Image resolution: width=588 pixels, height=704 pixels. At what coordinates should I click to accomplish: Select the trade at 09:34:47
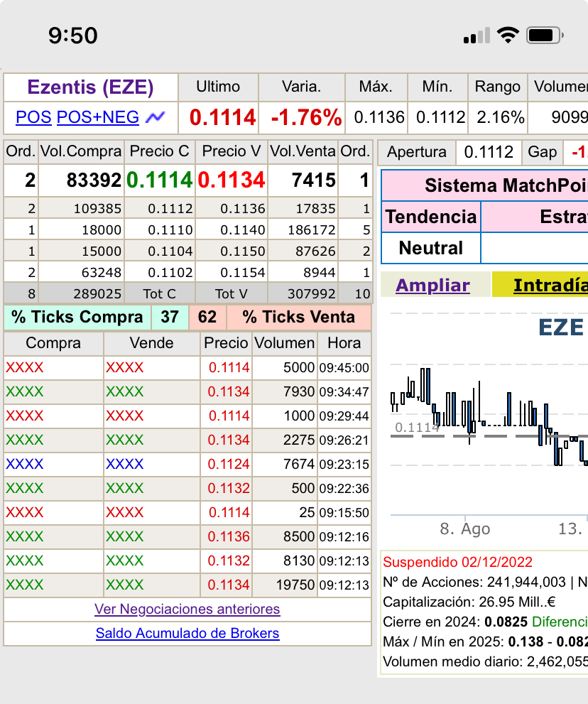[x=187, y=392]
